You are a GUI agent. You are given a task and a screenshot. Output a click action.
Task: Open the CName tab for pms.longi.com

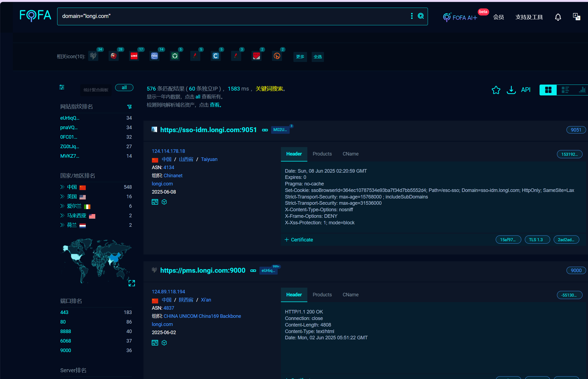(x=350, y=295)
